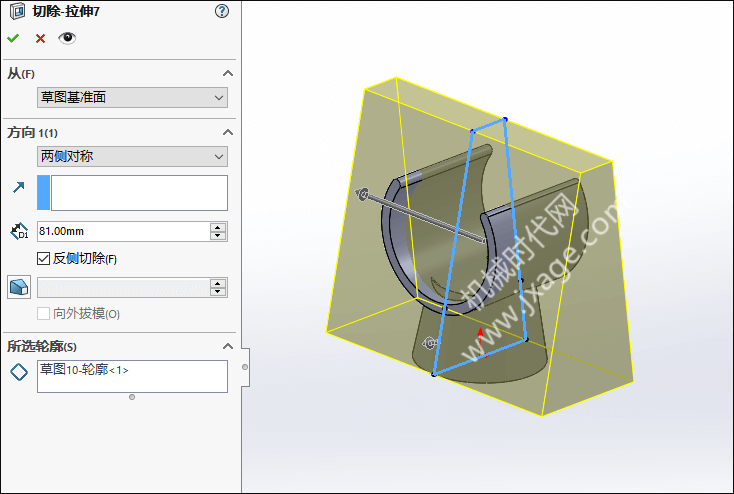Click the contours list resize handle dot
Image resolution: width=734 pixels, height=494 pixels.
132,397
